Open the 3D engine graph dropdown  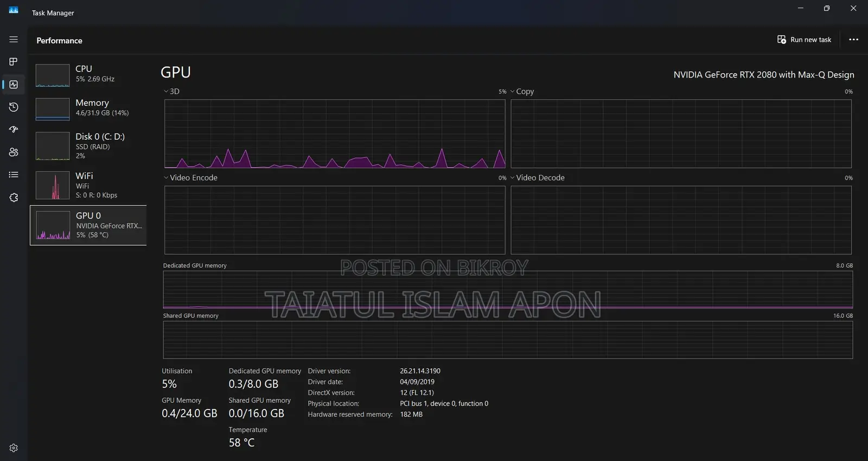click(171, 92)
